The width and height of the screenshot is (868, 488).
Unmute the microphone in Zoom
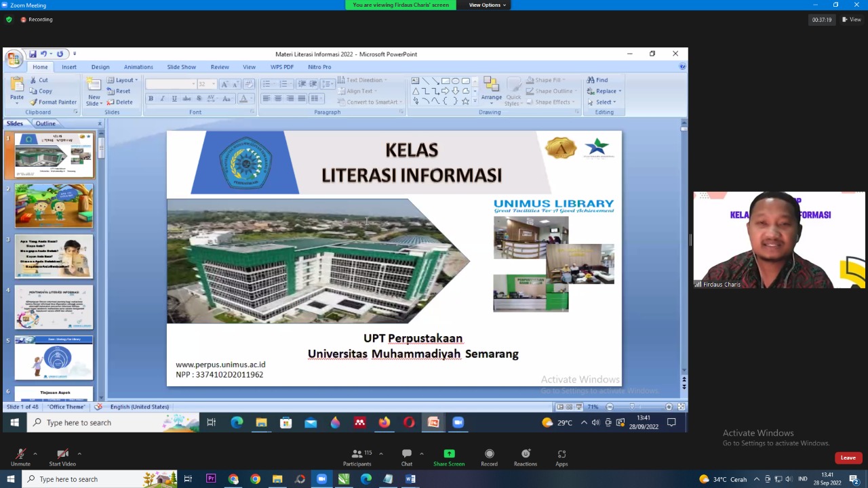(20, 457)
